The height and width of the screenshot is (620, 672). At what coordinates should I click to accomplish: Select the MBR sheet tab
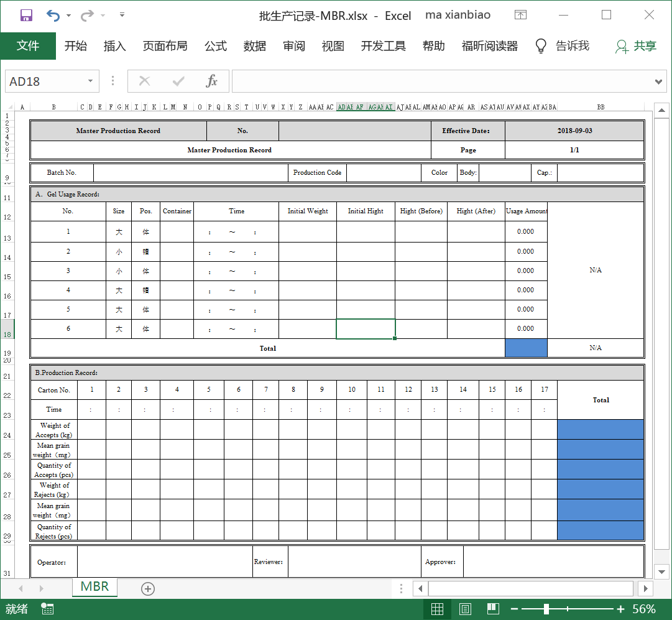point(94,587)
